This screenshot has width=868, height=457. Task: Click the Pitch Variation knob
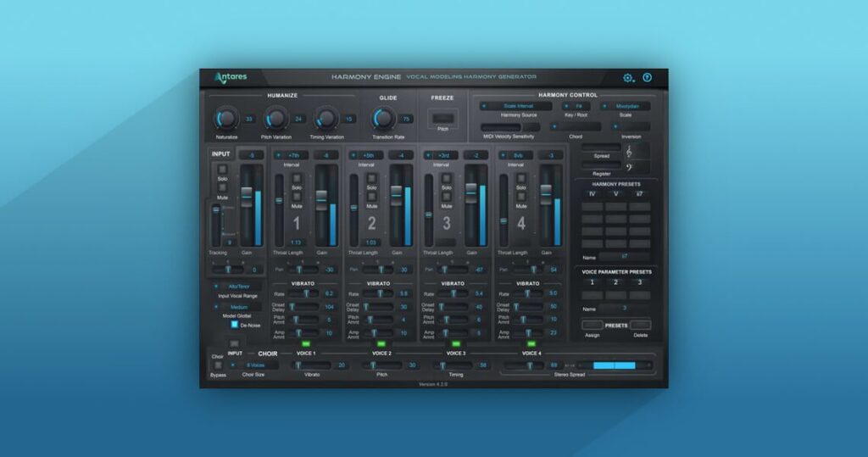pyautogui.click(x=275, y=119)
